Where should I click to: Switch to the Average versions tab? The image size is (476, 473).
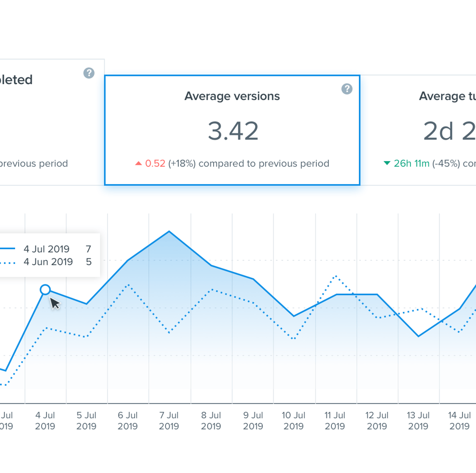coord(232,96)
